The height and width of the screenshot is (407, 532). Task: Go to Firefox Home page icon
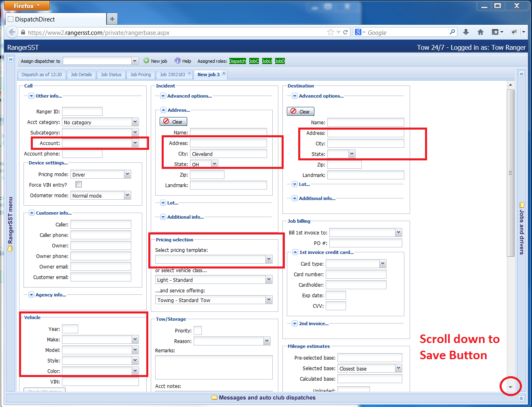point(481,32)
